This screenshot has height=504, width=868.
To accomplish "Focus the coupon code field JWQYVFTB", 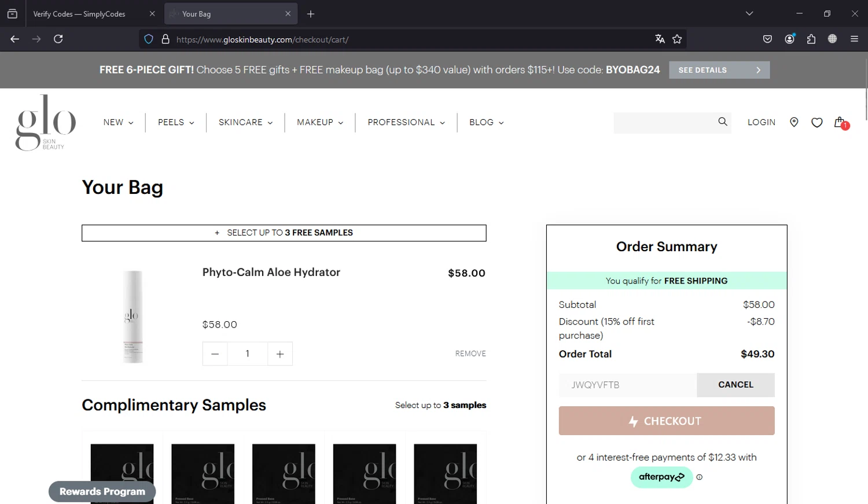I will (628, 385).
